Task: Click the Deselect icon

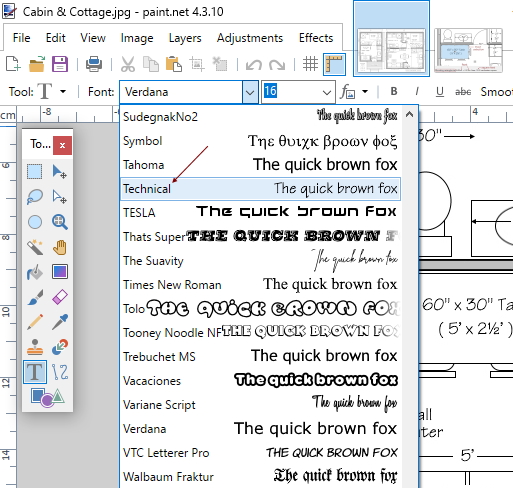Action: pyautogui.click(x=220, y=64)
